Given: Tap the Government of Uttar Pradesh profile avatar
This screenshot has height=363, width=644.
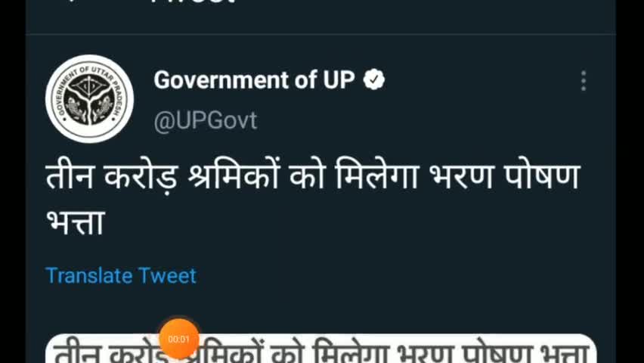Looking at the screenshot, I should point(89,98).
